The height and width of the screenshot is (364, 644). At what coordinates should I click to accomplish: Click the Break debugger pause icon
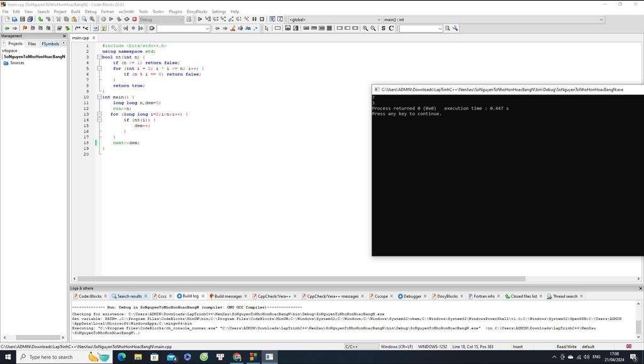(x=254, y=20)
